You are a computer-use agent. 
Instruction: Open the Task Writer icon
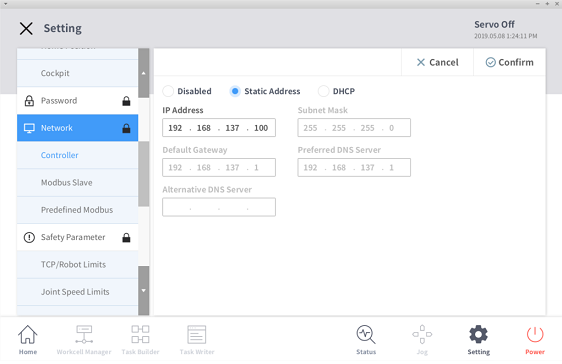[197, 335]
